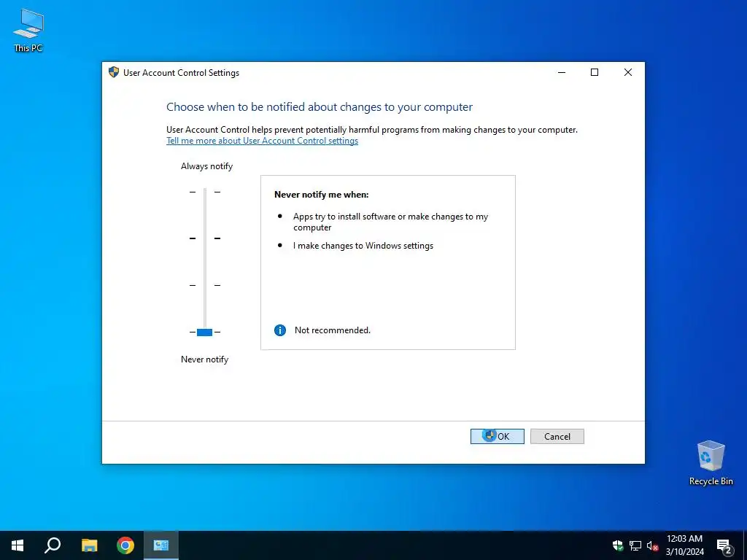Click 'Never notify me when:' heading
This screenshot has width=747, height=560.
pyautogui.click(x=322, y=194)
